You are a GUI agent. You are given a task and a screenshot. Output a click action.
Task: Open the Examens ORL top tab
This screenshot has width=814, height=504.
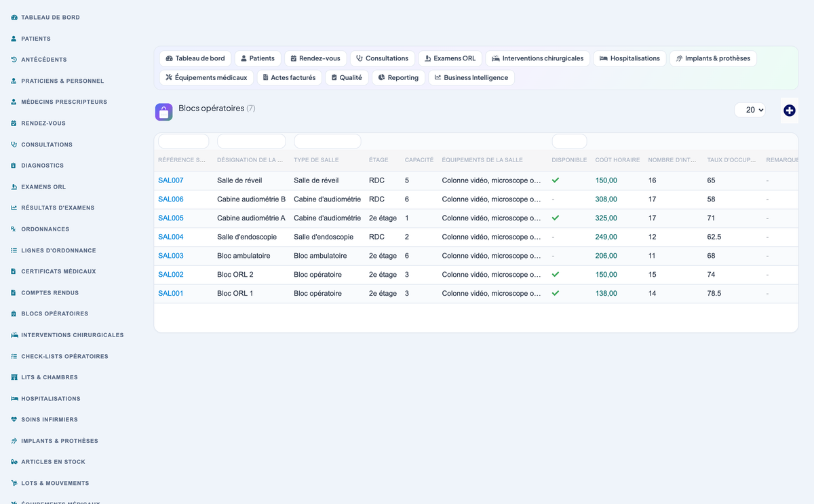[450, 58]
